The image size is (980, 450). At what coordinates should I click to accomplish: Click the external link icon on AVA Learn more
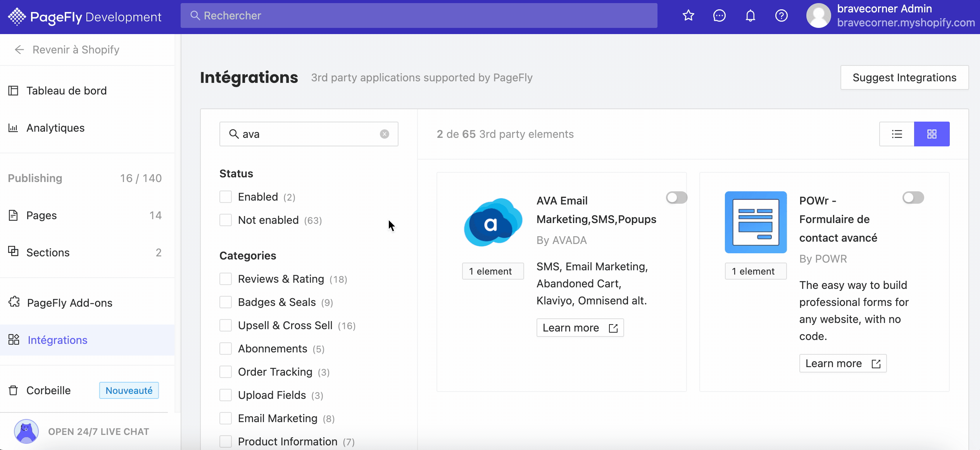(613, 328)
